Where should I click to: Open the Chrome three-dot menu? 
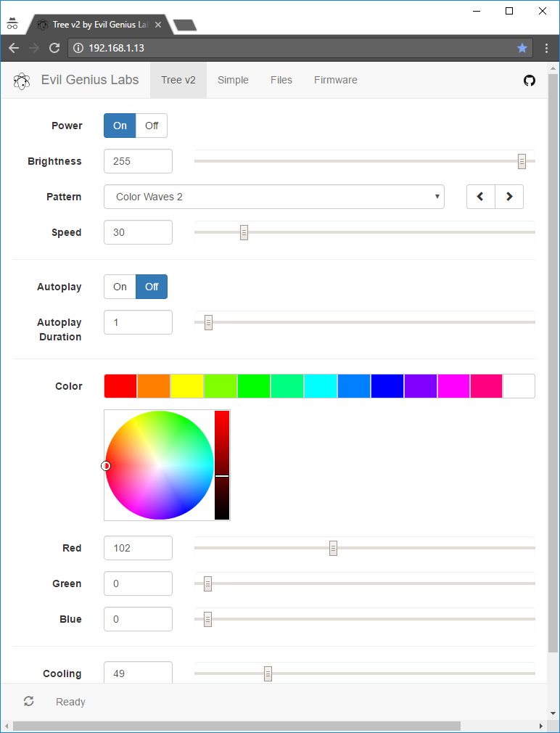pos(546,48)
